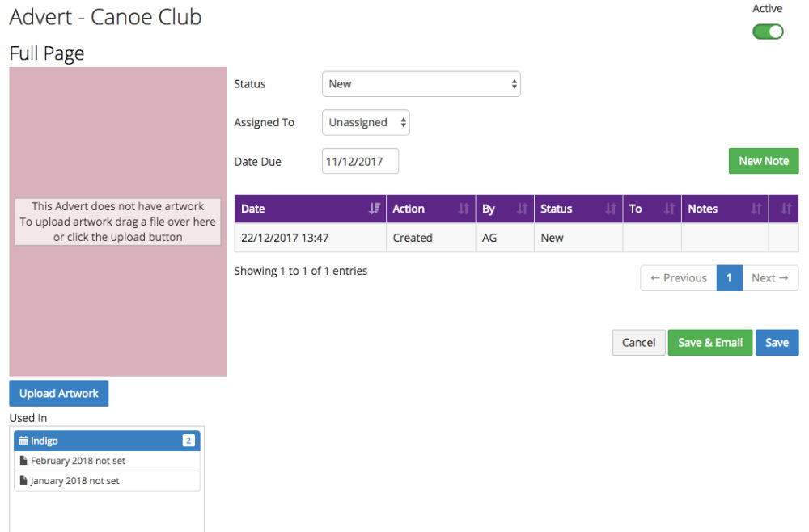
Task: Click Save & Email button
Action: (709, 343)
